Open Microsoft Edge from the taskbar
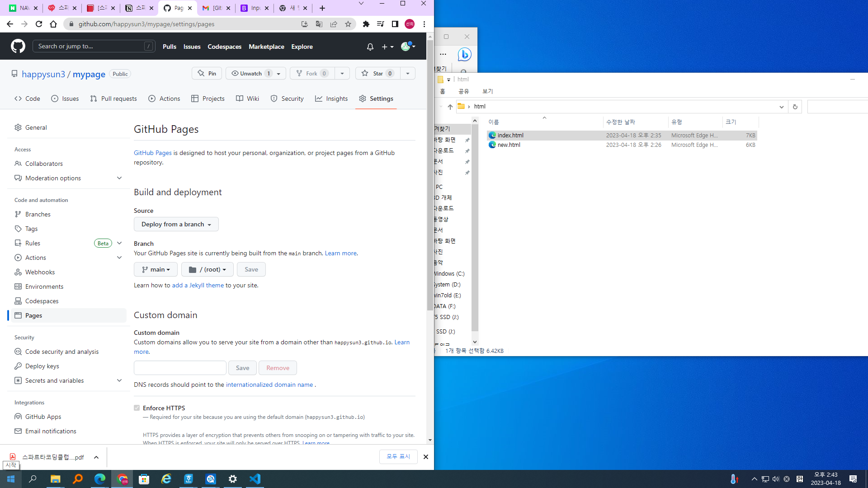Viewport: 868px width, 488px height. tap(99, 479)
